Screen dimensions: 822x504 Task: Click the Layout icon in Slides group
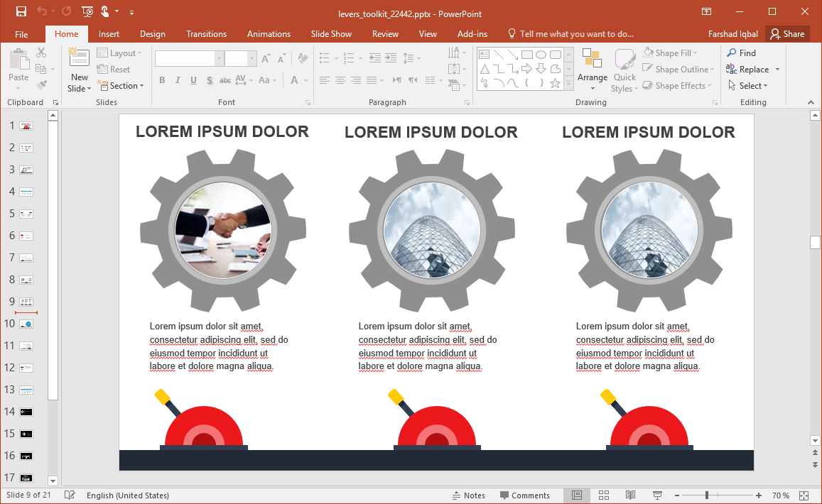point(119,53)
